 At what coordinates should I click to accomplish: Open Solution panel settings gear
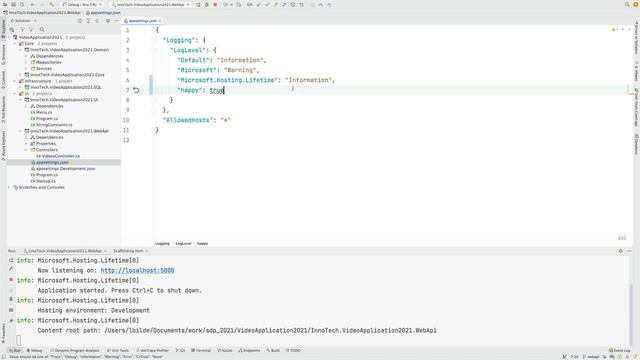pos(108,20)
